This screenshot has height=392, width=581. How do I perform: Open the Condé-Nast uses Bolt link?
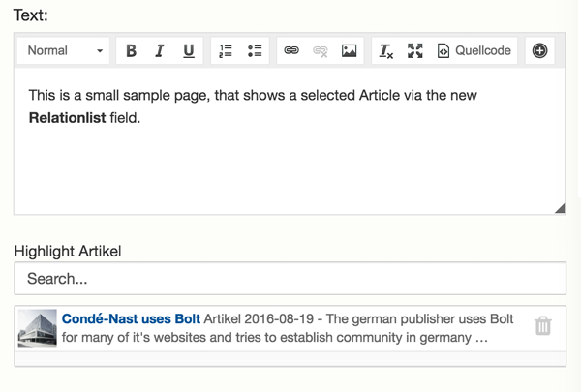point(131,318)
